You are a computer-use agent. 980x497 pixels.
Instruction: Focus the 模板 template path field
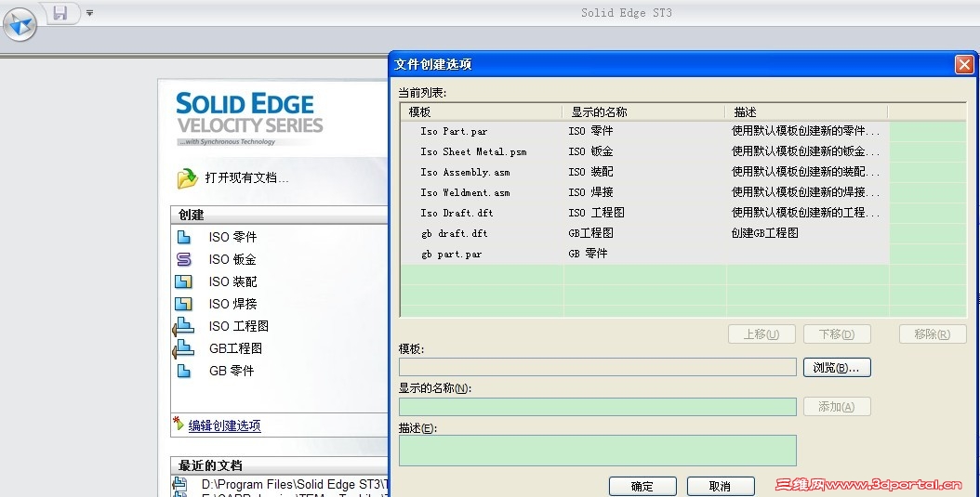click(598, 367)
